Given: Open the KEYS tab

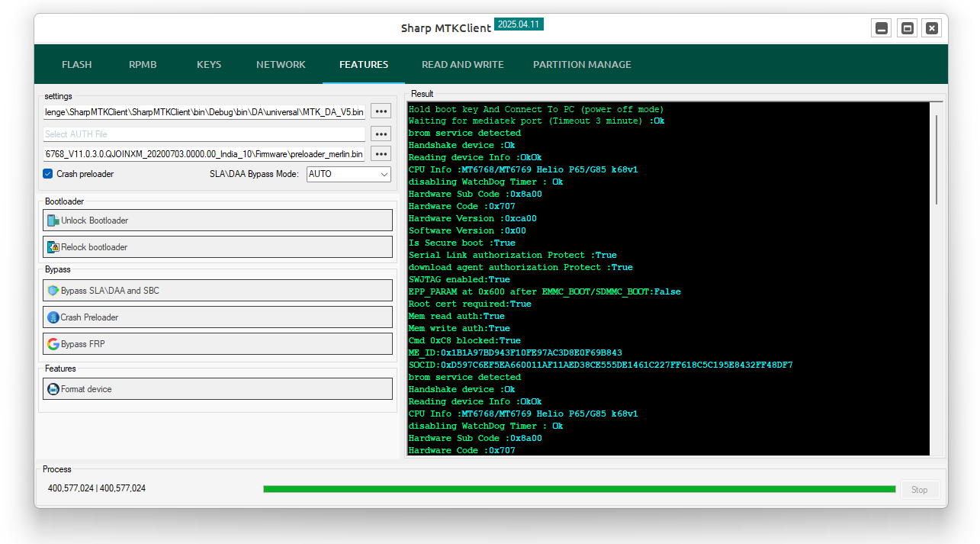Looking at the screenshot, I should [x=209, y=65].
